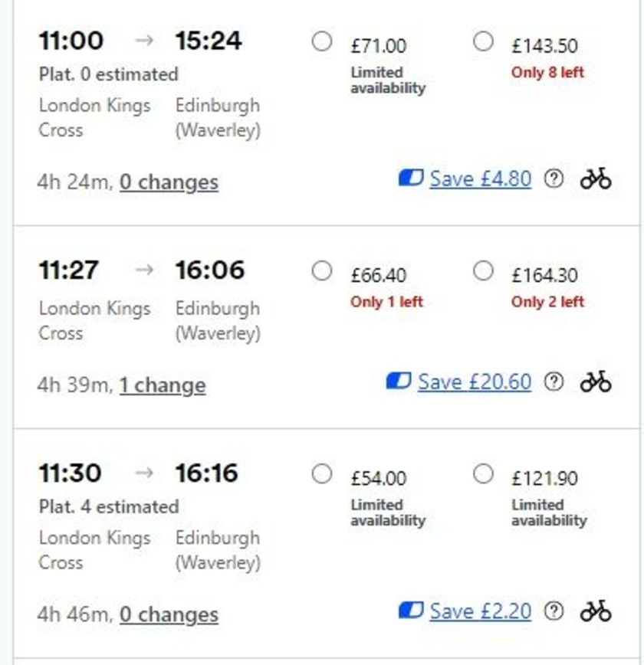Pick the £121.90 fare radio button
644x665 pixels.
483,474
